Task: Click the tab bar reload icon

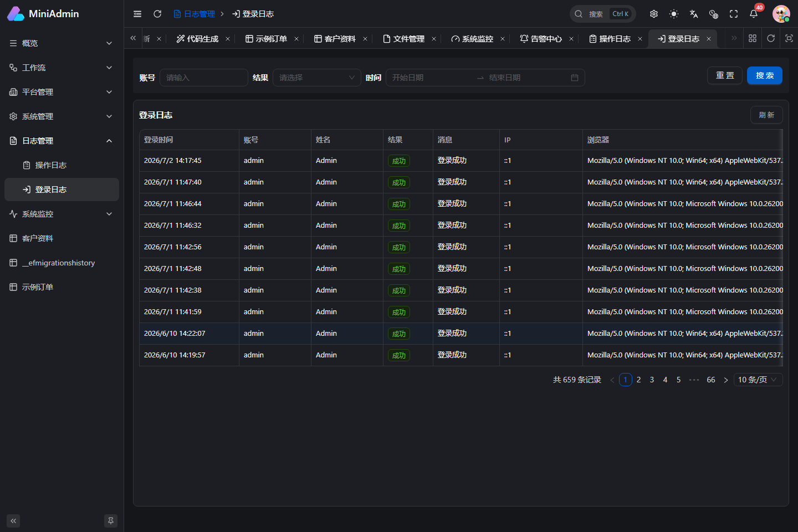Action: (771, 38)
